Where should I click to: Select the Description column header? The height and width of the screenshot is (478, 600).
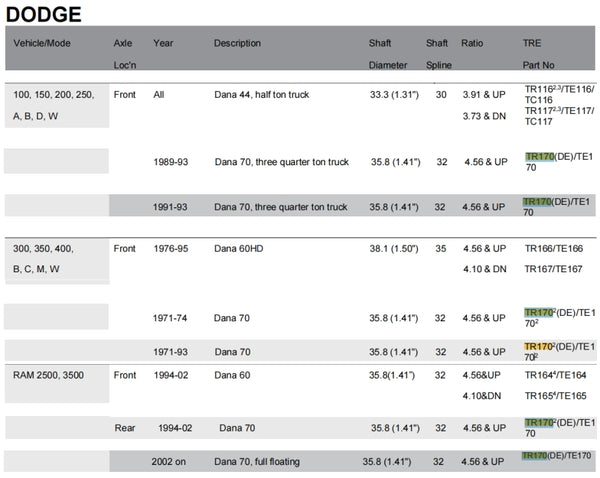[237, 44]
